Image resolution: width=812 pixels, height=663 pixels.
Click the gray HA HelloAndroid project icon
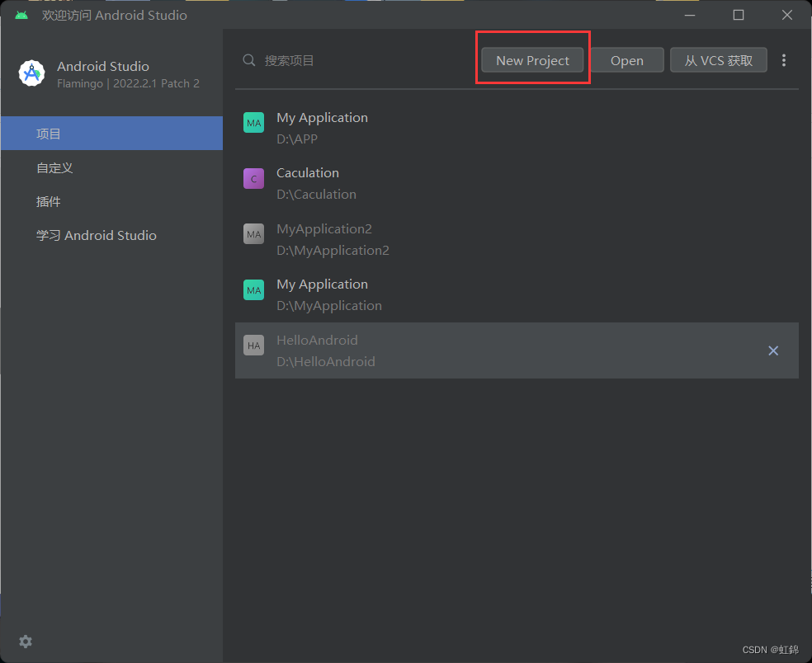click(x=253, y=346)
